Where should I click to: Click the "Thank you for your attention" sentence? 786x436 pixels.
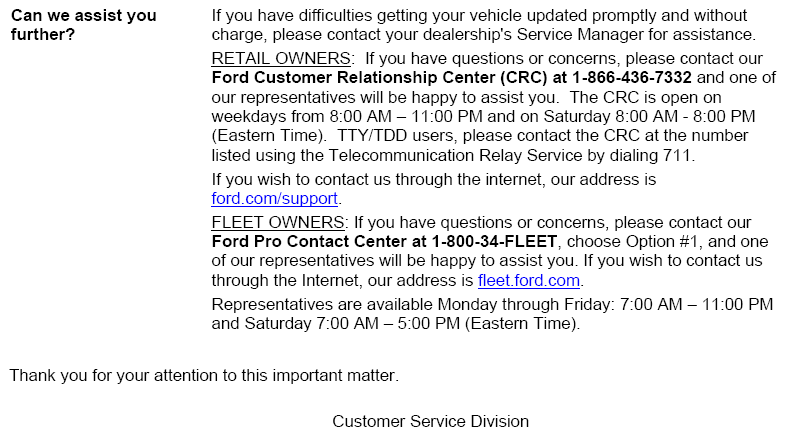[x=204, y=376]
